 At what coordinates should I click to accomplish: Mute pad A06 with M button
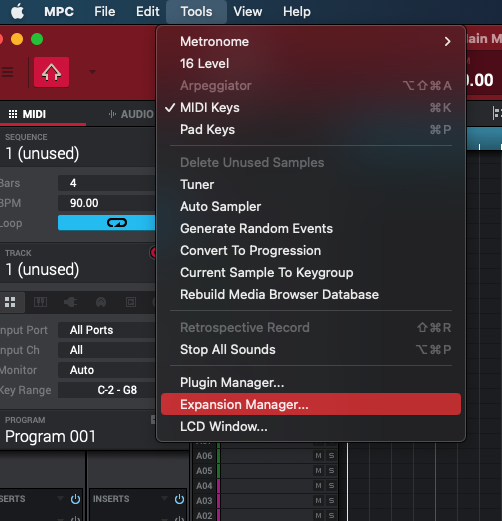[x=318, y=456]
